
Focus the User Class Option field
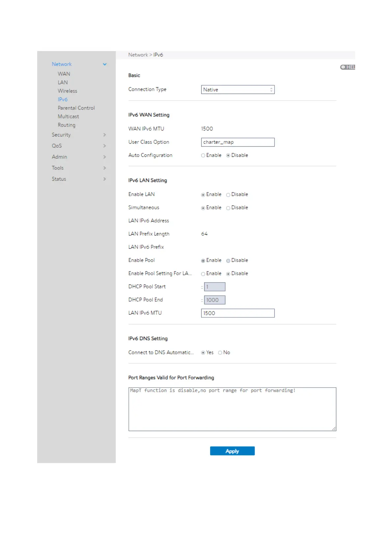(238, 142)
